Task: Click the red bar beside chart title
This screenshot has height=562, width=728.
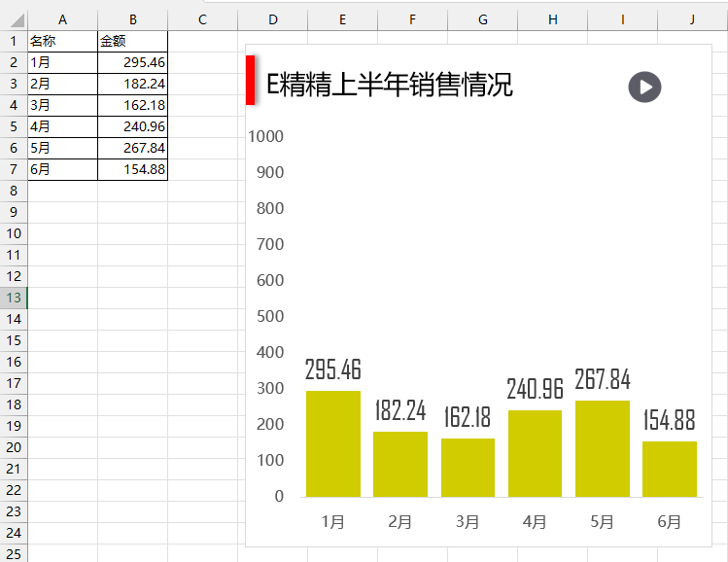Action: coord(250,80)
